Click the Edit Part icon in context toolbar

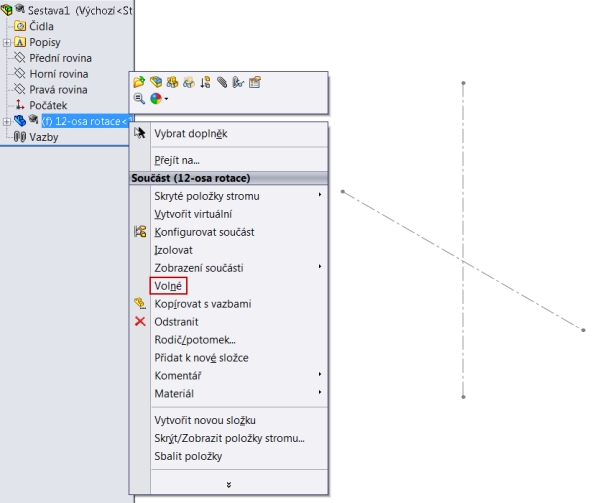[156, 82]
